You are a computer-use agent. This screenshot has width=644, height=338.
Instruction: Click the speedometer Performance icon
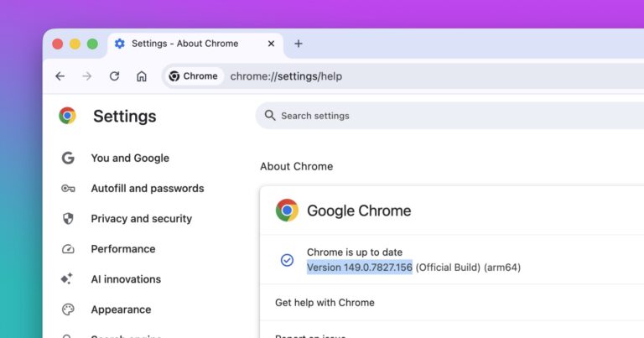(x=68, y=249)
